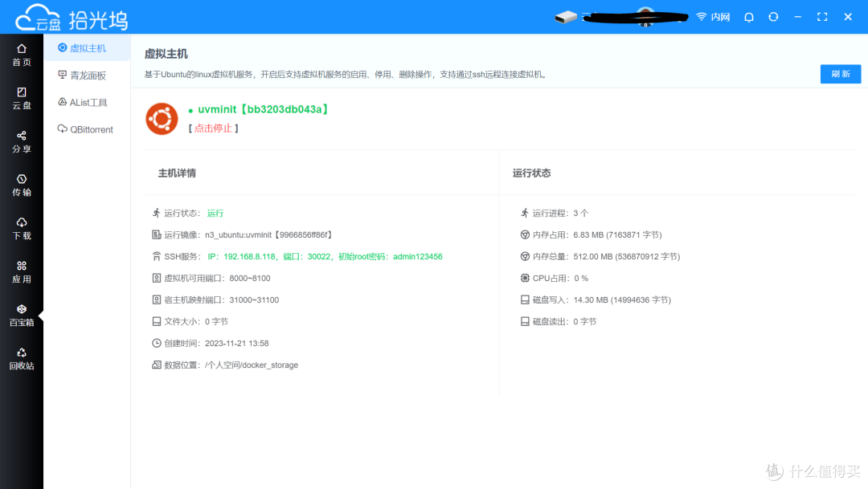Screen dimensions: 868x489
Task: Click the 刷新 refresh button
Action: pos(841,74)
